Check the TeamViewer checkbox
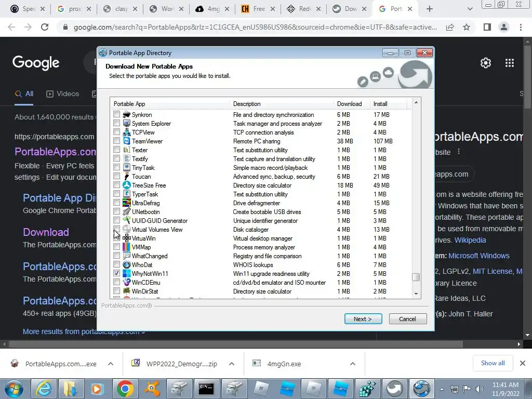This screenshot has width=532, height=399. [x=117, y=140]
